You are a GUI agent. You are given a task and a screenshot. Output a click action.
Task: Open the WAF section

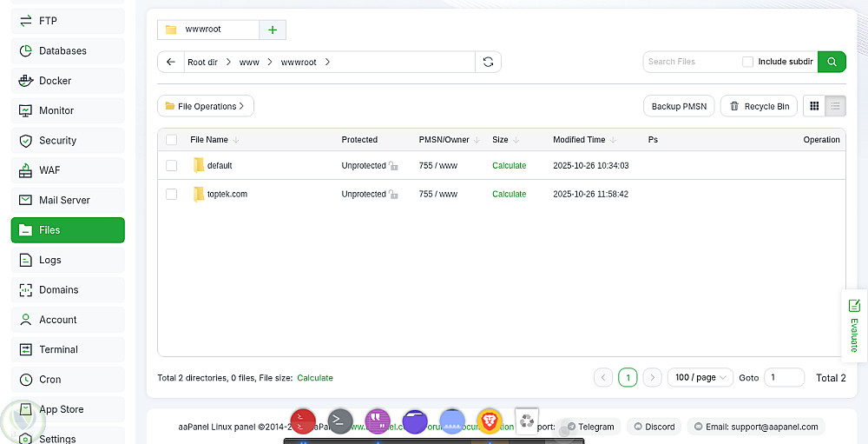coord(68,170)
